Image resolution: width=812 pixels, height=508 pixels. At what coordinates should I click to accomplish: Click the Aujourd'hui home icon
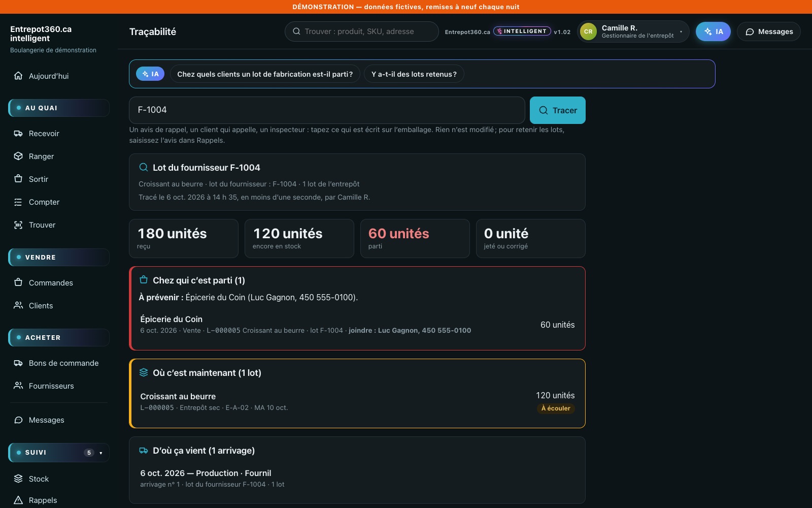[18, 76]
